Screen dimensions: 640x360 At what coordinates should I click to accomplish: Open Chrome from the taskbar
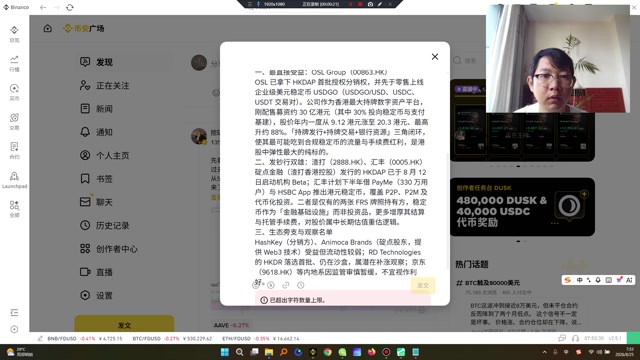327,352
